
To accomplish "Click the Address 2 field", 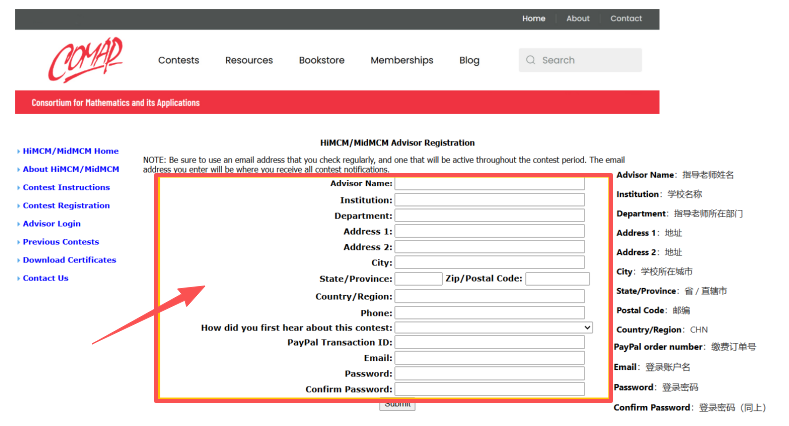I will (490, 246).
